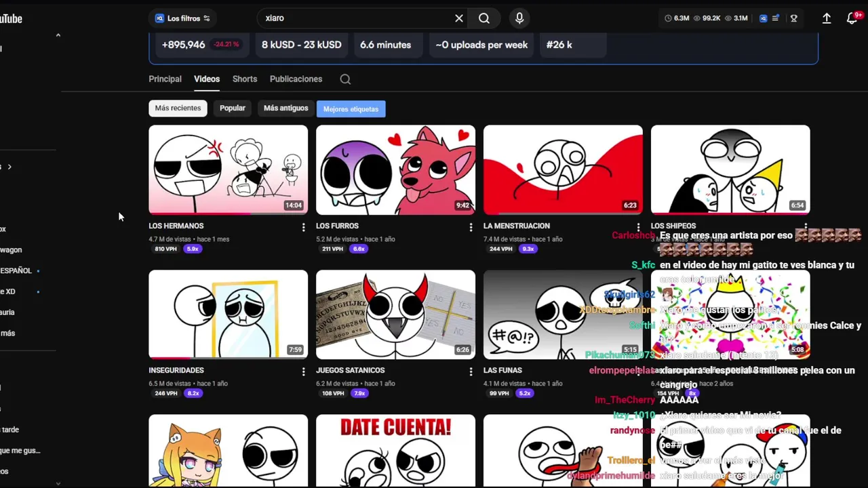This screenshot has width=868, height=488.
Task: Play the LOS FURROS thumbnail with 9:42 duration
Action: click(x=395, y=169)
